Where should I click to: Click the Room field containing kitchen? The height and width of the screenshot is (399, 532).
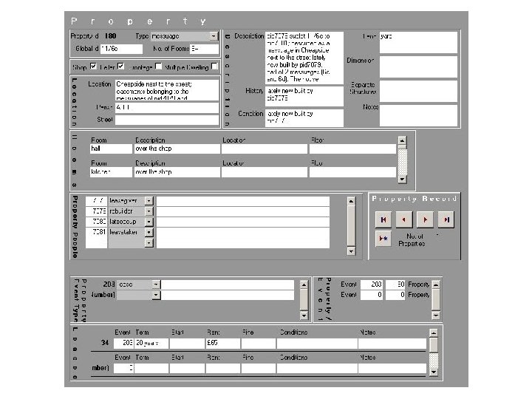tap(111, 172)
